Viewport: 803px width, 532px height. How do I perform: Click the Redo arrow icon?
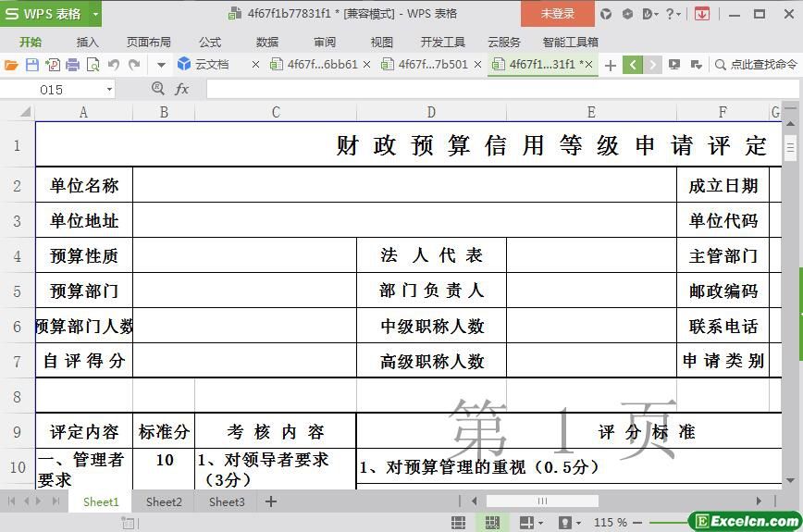134,65
